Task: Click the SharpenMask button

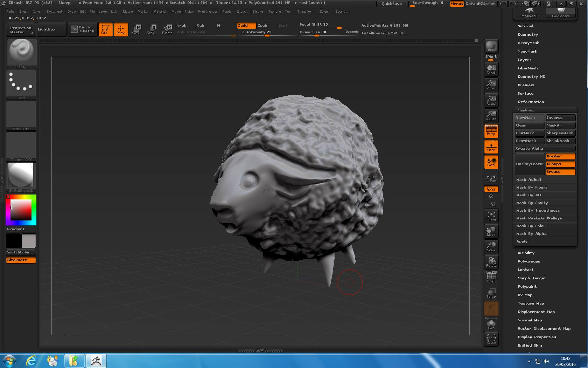Action: tap(560, 133)
